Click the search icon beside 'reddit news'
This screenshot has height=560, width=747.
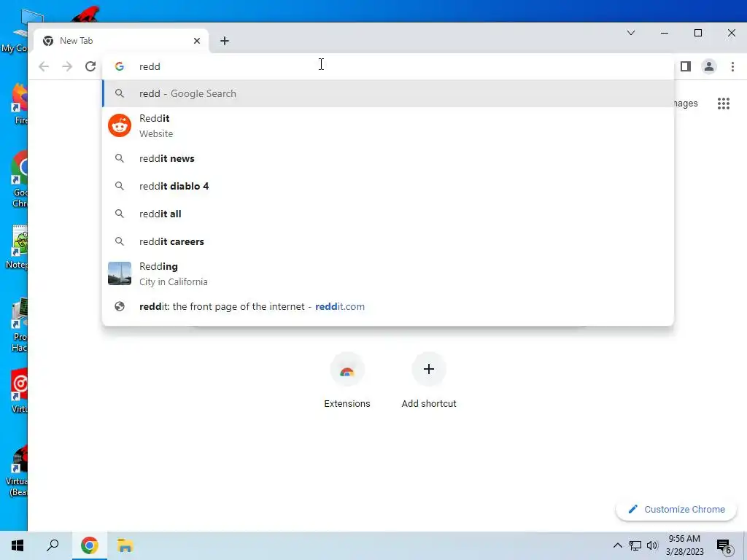120,158
